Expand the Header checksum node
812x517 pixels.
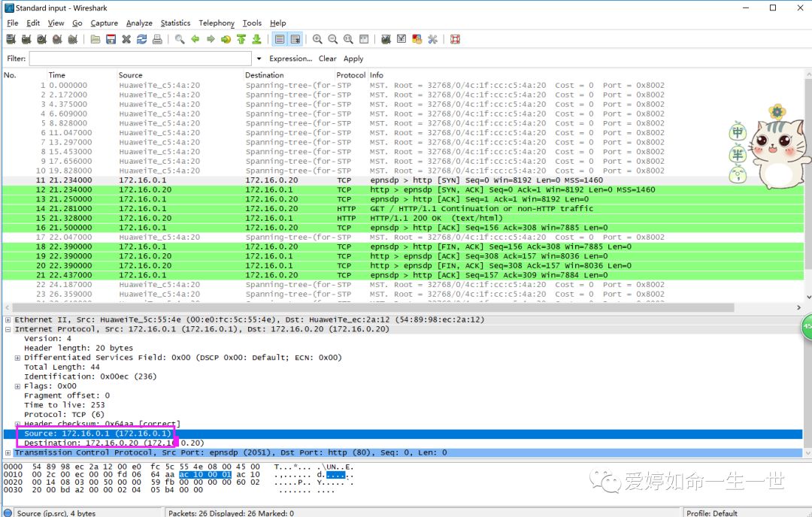(x=17, y=424)
